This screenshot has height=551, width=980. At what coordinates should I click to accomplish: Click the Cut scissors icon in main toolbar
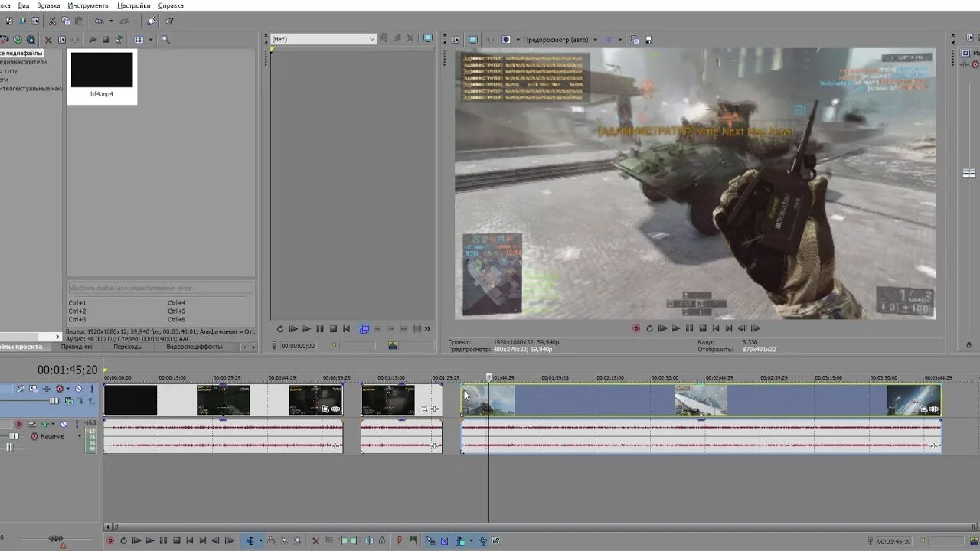52,21
